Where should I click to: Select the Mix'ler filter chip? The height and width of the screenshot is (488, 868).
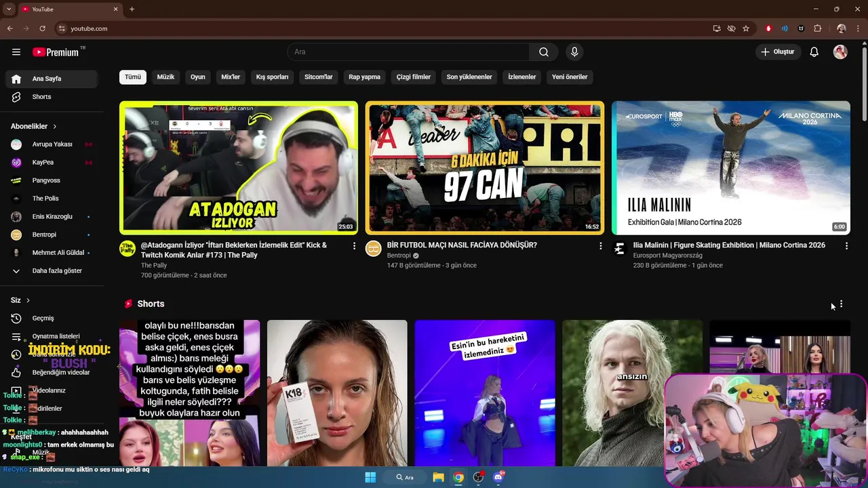coord(231,77)
